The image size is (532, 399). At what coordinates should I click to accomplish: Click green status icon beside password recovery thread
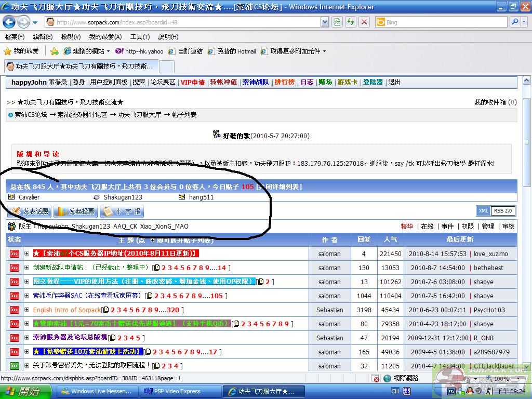point(14,366)
